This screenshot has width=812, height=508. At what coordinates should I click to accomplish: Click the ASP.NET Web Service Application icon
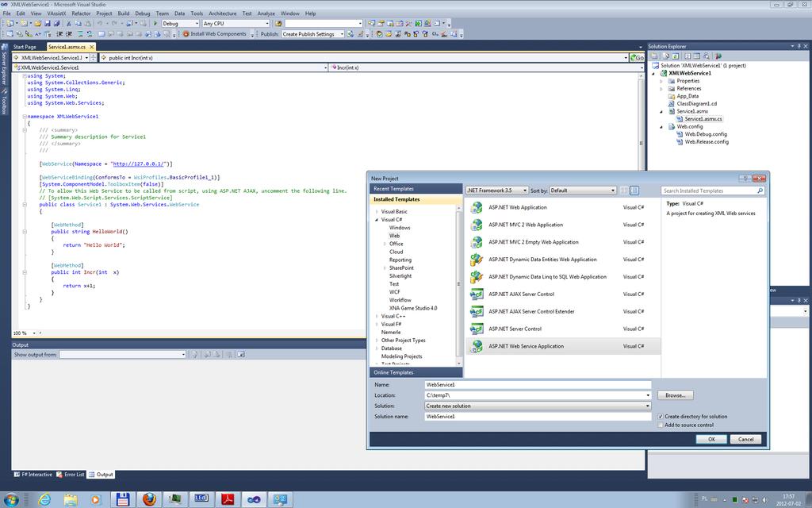click(x=477, y=346)
